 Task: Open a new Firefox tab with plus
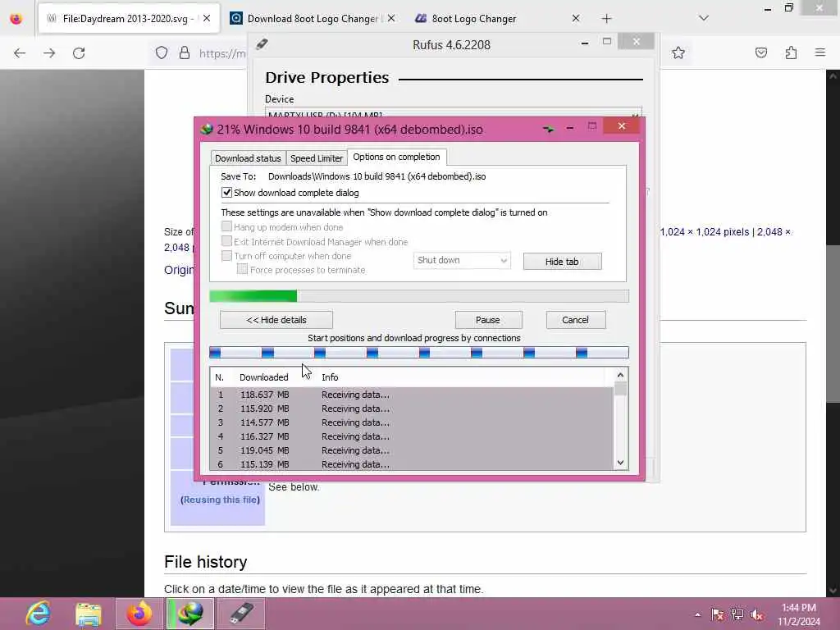click(x=606, y=19)
